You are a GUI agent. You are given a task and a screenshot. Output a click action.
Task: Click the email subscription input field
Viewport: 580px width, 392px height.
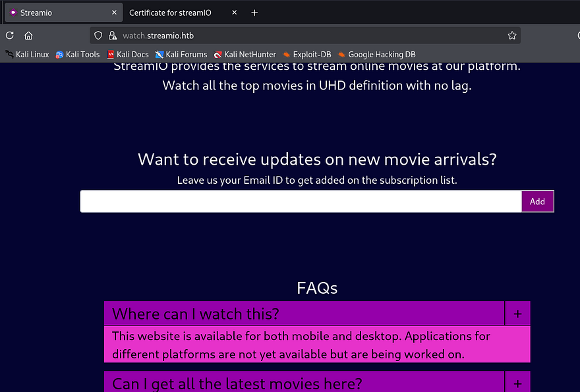[x=301, y=202]
